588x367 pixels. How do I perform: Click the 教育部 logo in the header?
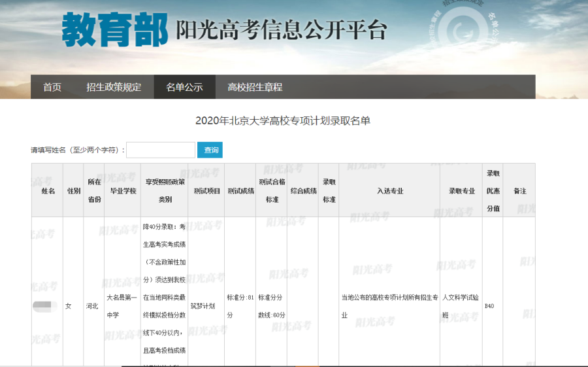pyautogui.click(x=115, y=29)
